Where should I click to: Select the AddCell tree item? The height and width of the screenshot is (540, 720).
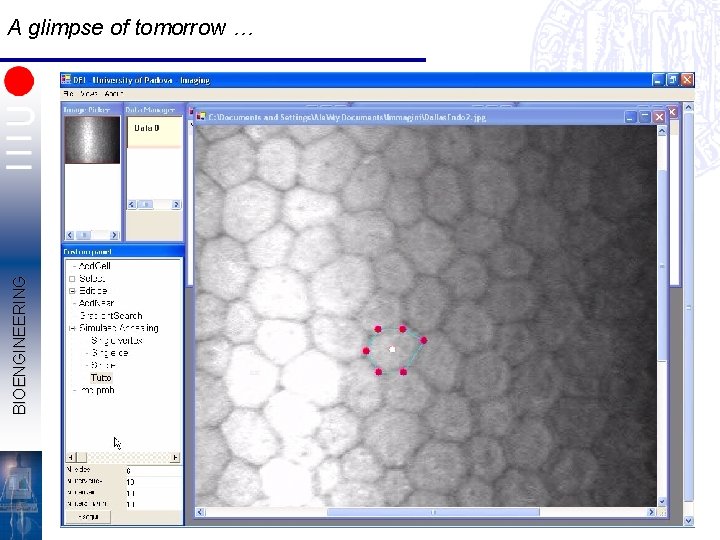[95, 266]
